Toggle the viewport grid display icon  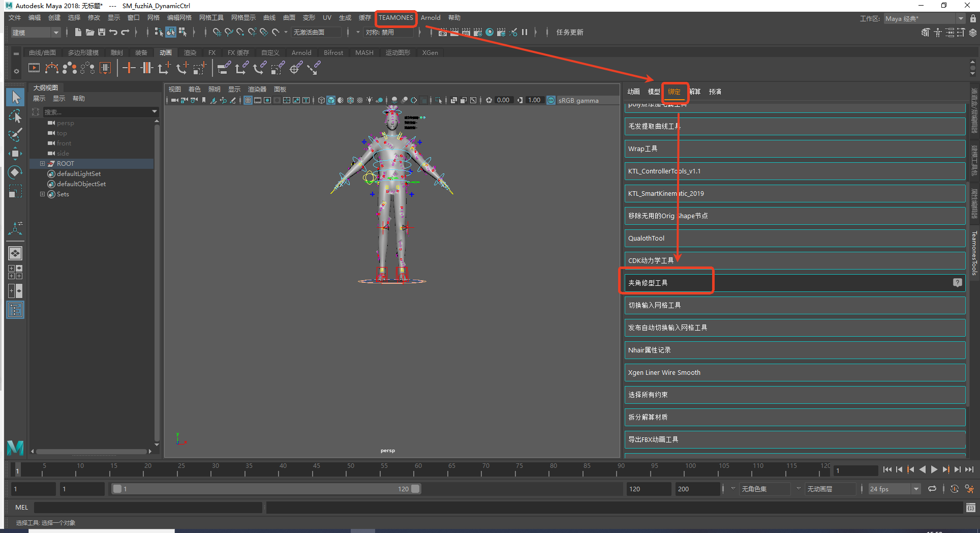248,100
